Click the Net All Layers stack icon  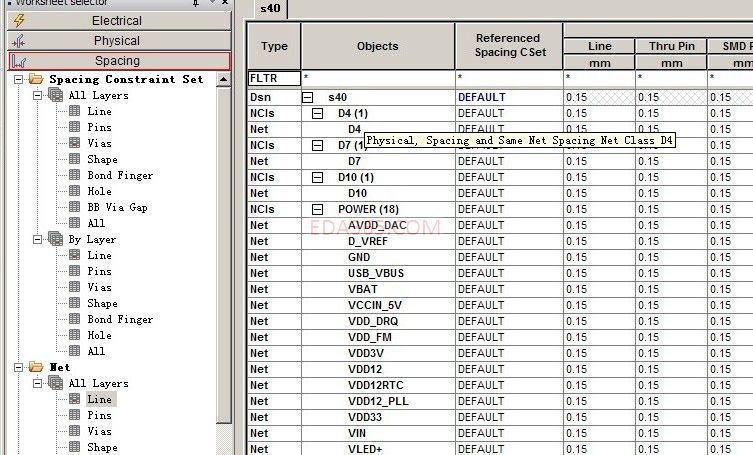(x=56, y=383)
